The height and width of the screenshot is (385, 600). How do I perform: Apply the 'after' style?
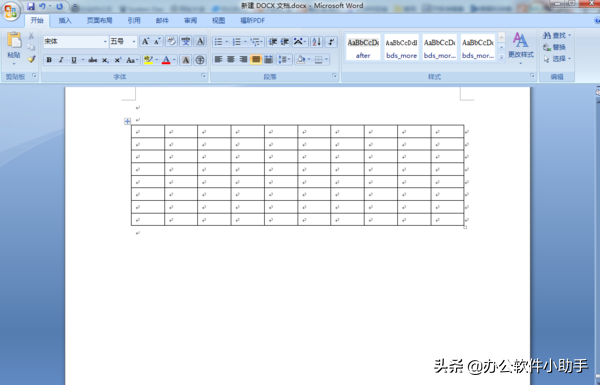click(363, 47)
